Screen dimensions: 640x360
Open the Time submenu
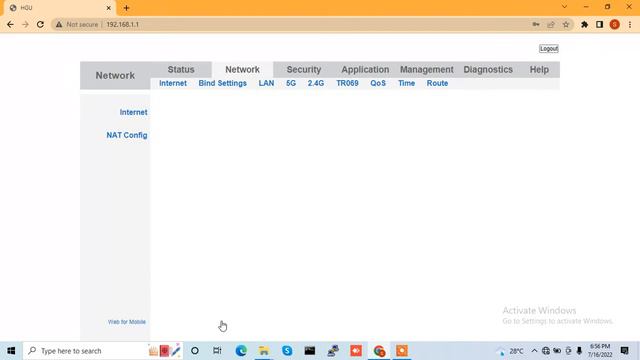407,83
